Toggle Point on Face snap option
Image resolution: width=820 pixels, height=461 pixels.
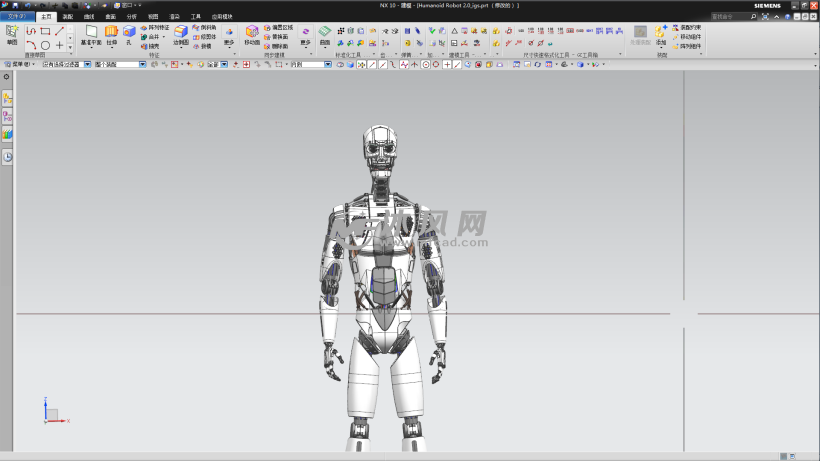click(x=468, y=65)
